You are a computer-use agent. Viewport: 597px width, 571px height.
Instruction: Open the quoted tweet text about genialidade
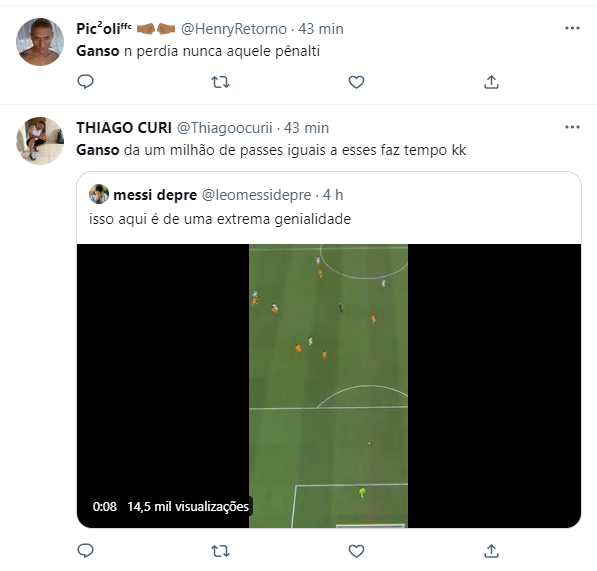click(x=220, y=219)
